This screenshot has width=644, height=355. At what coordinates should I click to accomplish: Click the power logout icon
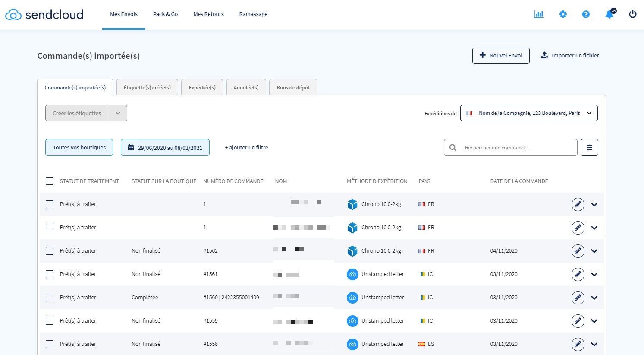tap(633, 14)
